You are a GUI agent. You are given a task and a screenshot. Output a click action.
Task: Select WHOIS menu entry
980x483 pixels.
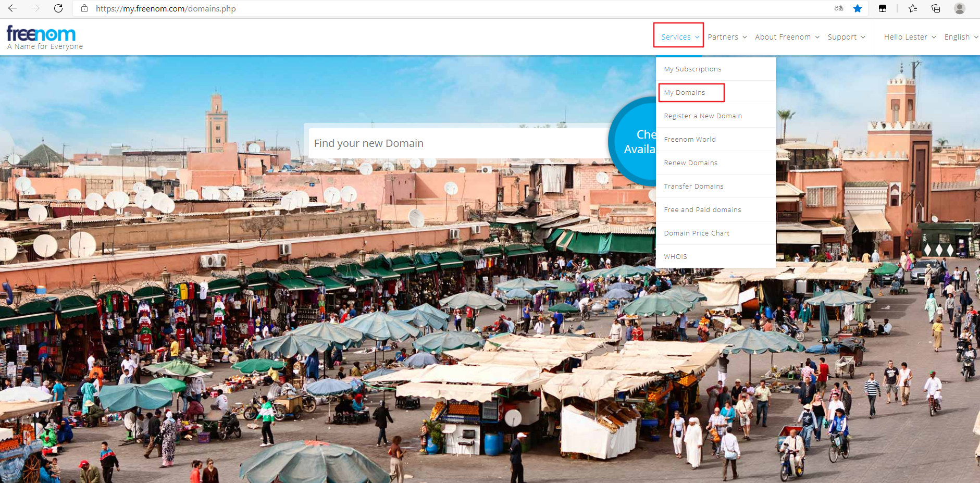click(716, 256)
